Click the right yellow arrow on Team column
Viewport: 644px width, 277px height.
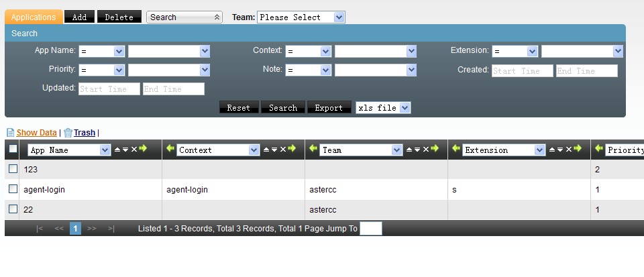[x=435, y=150]
